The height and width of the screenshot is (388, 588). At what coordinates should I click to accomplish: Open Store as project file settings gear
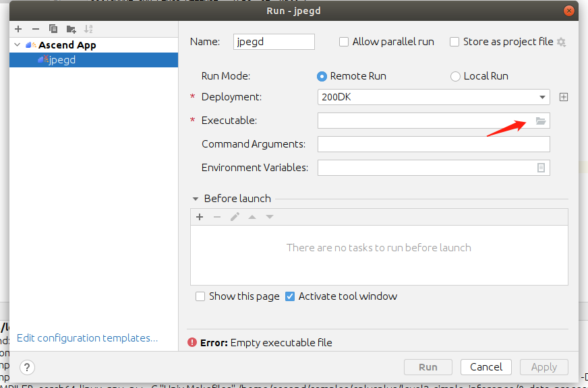coord(562,42)
